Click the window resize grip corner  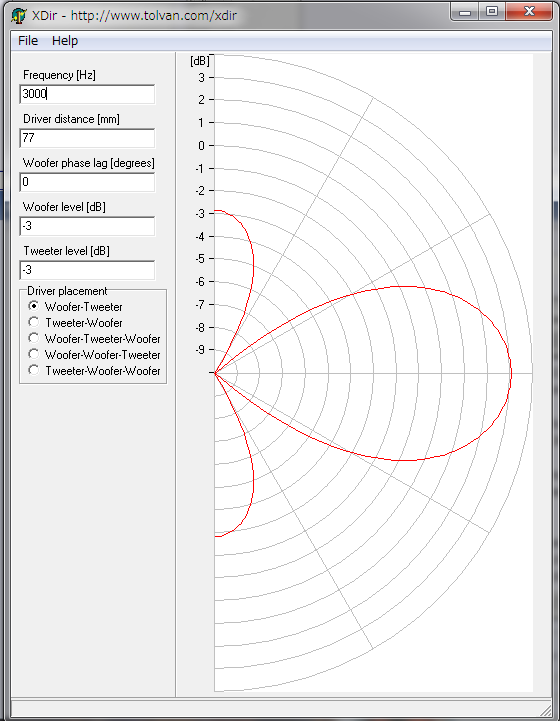[545, 709]
